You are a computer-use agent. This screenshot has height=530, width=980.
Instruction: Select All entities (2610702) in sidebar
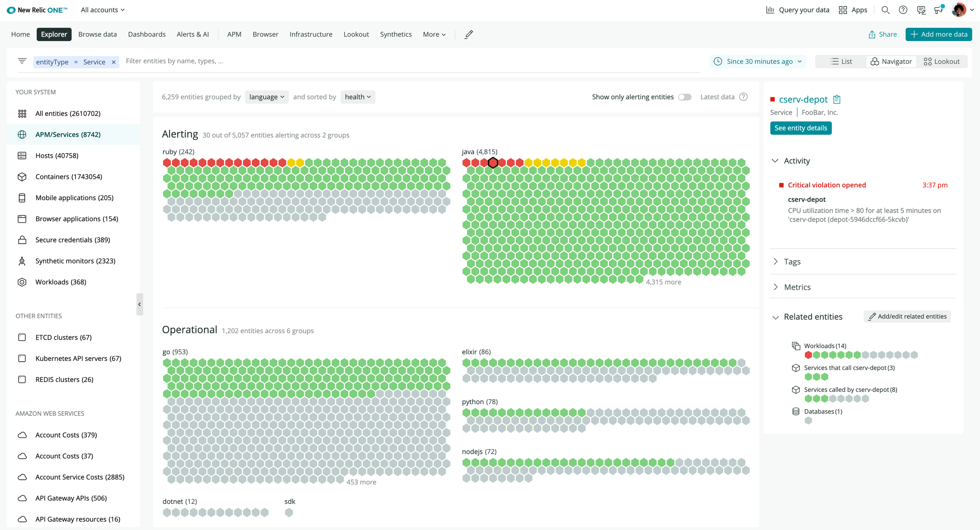pyautogui.click(x=73, y=113)
